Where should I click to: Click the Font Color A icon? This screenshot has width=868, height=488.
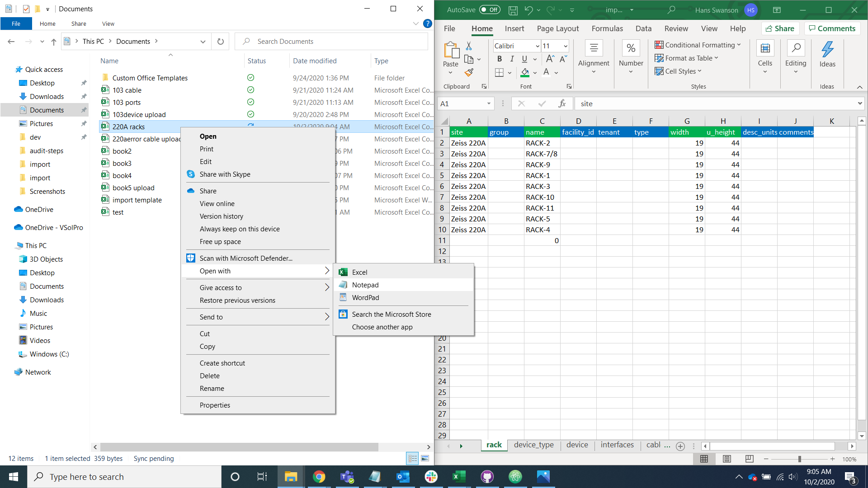tap(546, 72)
